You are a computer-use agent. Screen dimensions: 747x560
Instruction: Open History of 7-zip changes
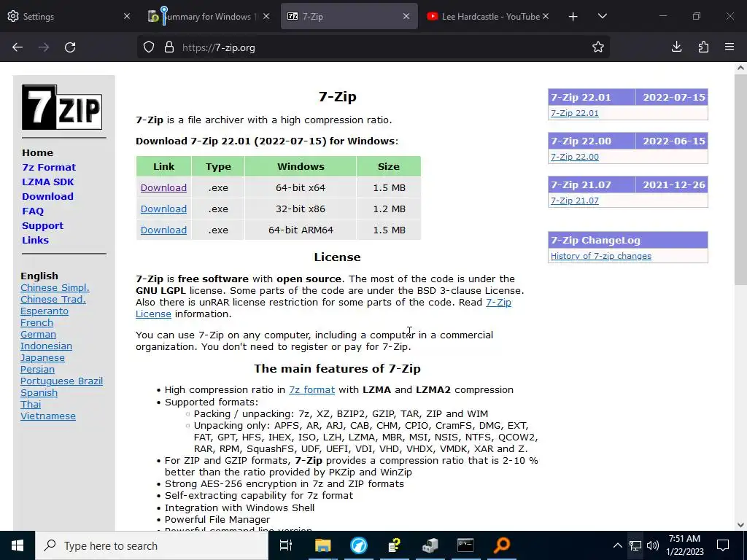coord(601,256)
